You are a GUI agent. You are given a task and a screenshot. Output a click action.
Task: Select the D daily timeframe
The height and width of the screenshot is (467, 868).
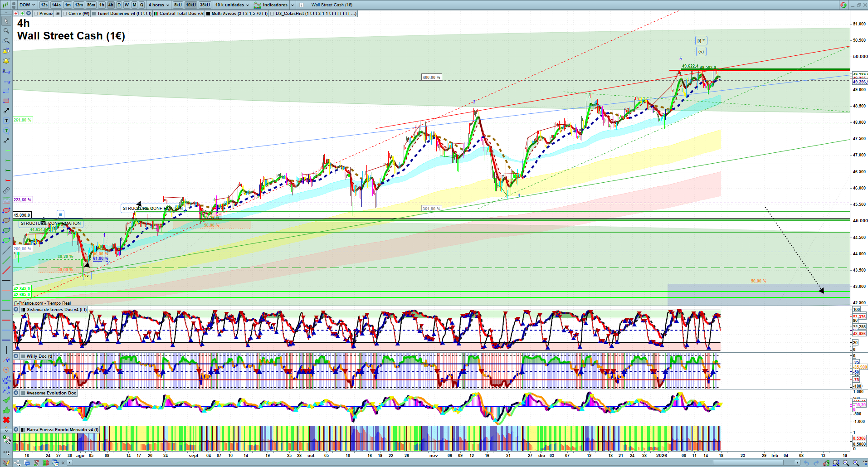tap(119, 5)
